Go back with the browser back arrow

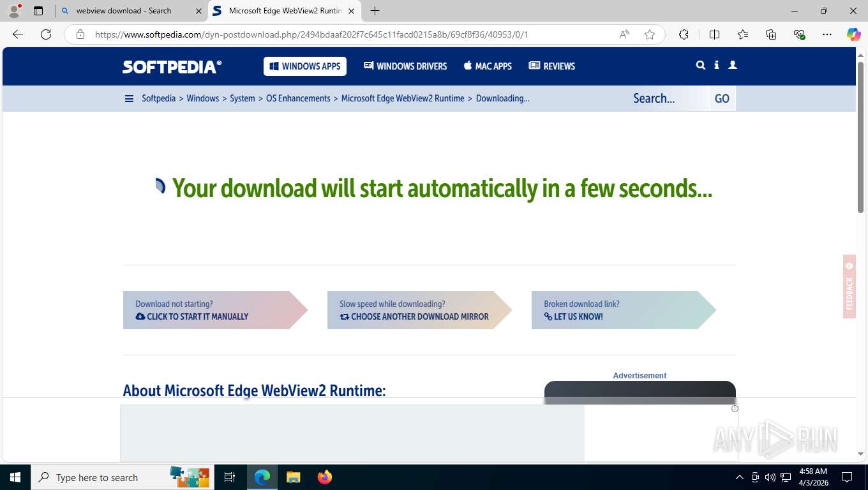click(x=18, y=34)
